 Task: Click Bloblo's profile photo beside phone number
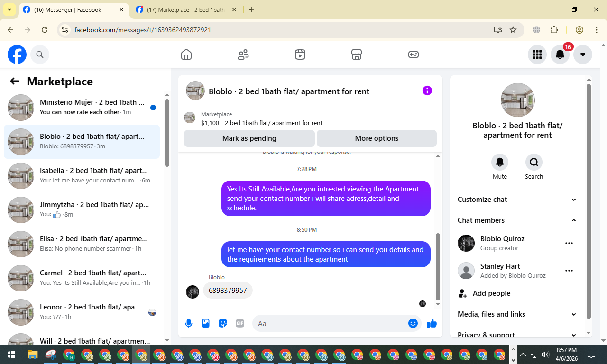pyautogui.click(x=193, y=291)
